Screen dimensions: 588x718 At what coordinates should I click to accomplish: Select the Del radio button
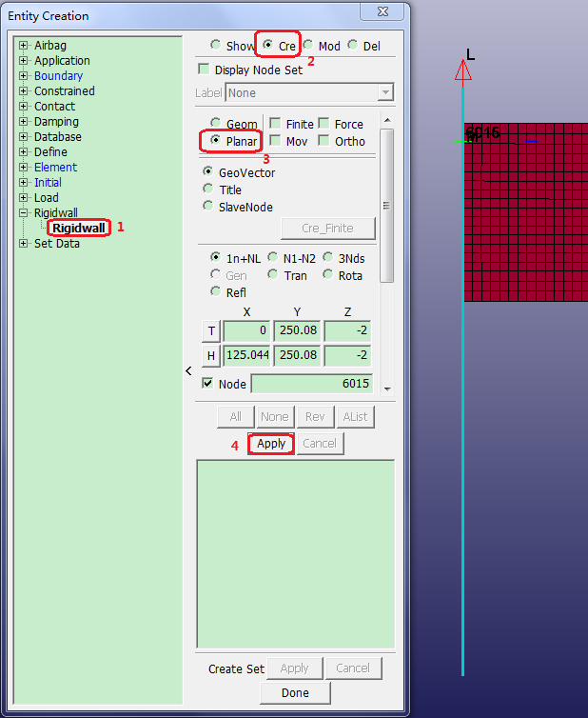[353, 45]
